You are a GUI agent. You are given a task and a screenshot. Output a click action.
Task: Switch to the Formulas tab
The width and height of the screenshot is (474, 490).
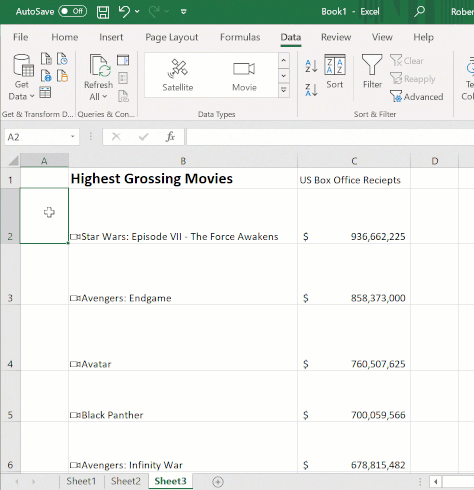click(x=240, y=37)
